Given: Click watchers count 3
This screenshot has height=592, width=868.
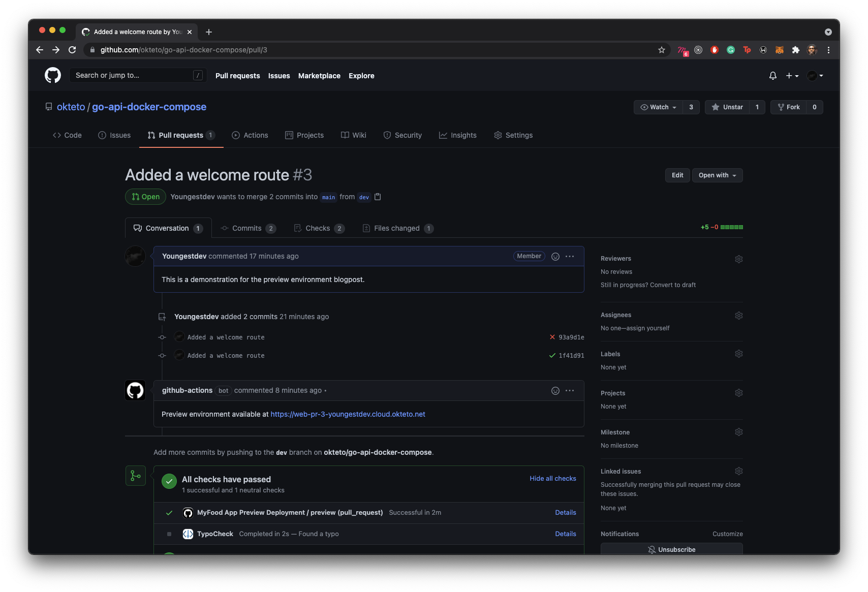Looking at the screenshot, I should tap(691, 107).
